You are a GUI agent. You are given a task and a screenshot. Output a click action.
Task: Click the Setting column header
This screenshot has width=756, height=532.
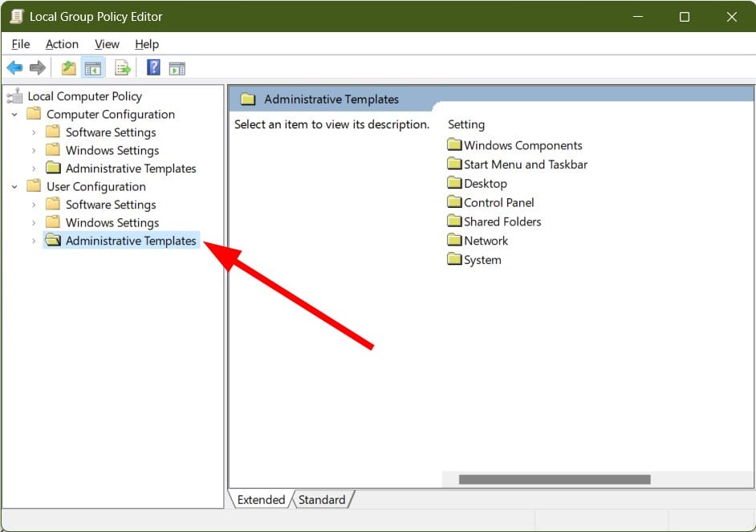pyautogui.click(x=466, y=124)
